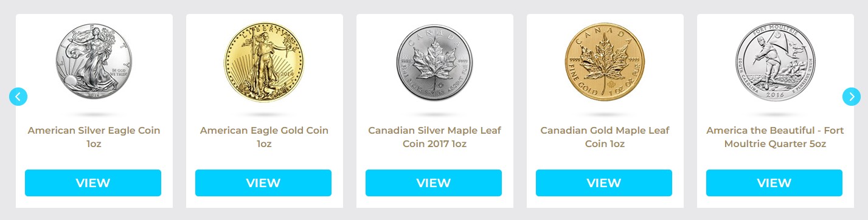View the Canadian Silver Maple Leaf Coin 2017
868x220 pixels.
pyautogui.click(x=434, y=183)
